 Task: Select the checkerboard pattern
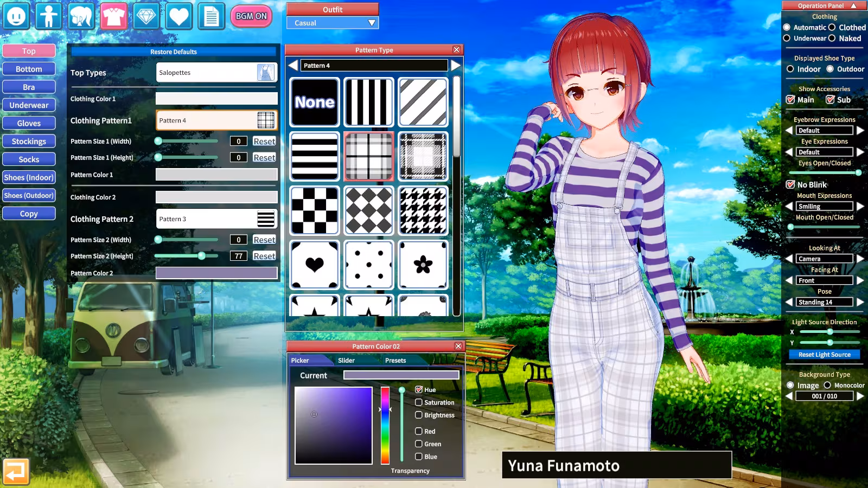click(315, 210)
